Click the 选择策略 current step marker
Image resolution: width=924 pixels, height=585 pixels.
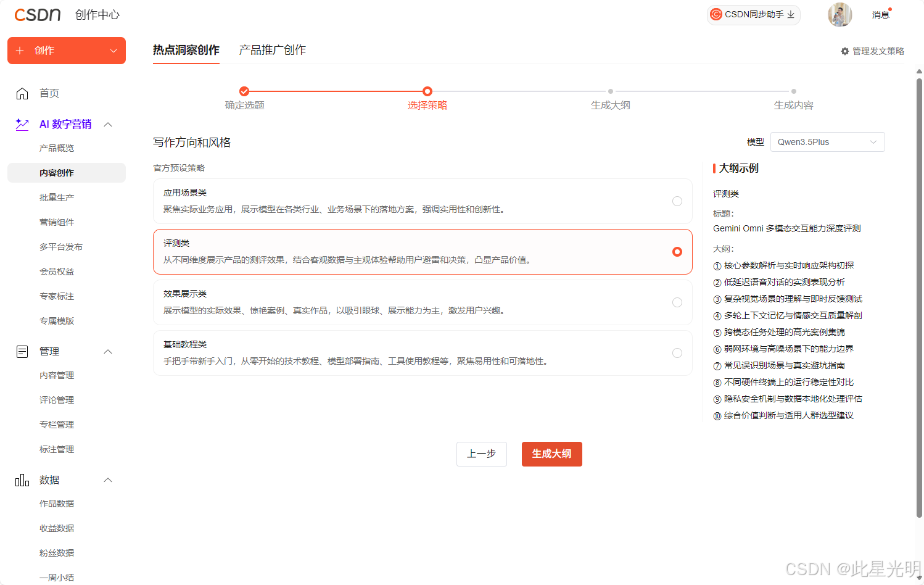coord(427,91)
